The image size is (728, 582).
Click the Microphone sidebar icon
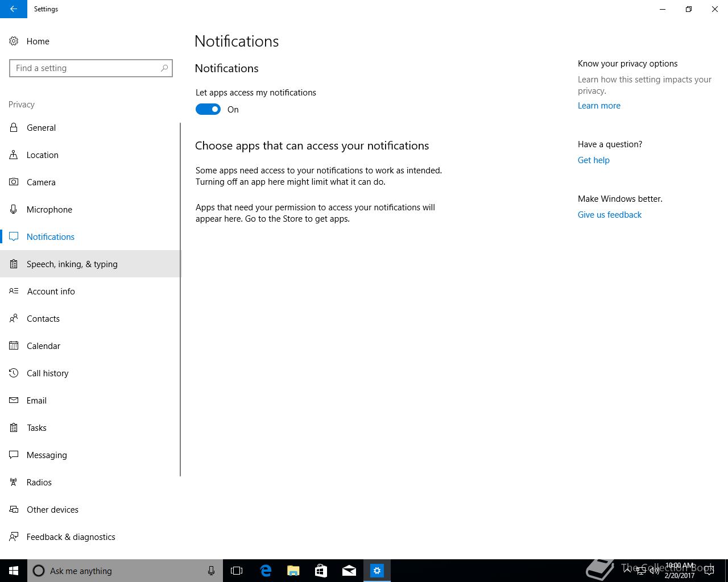point(14,209)
